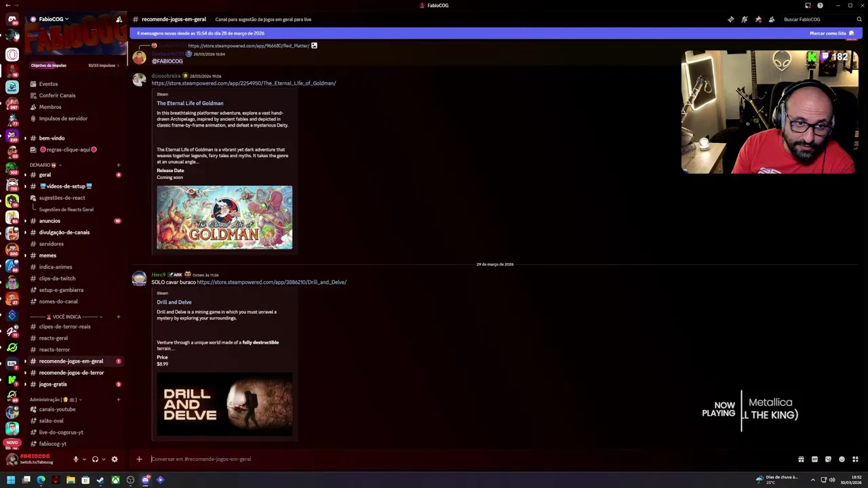This screenshot has width=868, height=488.
Task: Open Drill and Delve Steam store link
Action: click(271, 282)
